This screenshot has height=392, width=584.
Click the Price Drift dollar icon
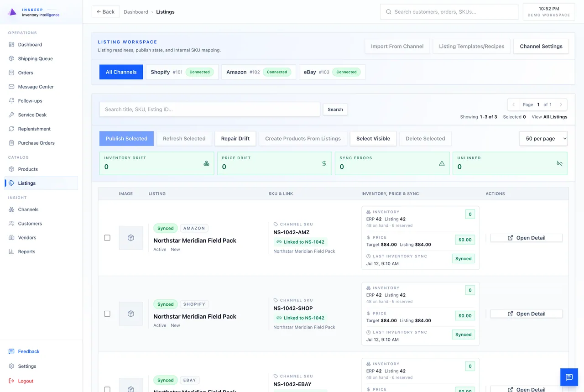click(324, 163)
